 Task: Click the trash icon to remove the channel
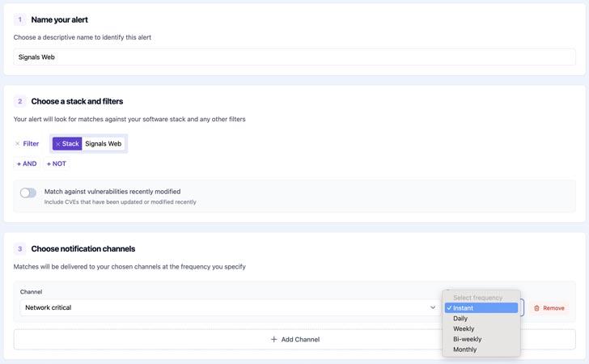[536, 308]
